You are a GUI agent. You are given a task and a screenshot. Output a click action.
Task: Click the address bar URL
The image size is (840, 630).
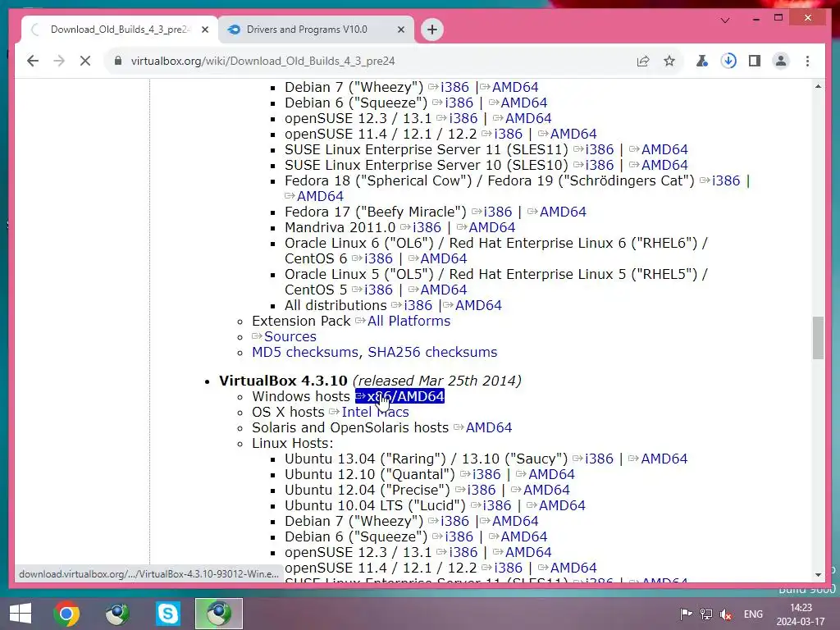click(x=262, y=61)
